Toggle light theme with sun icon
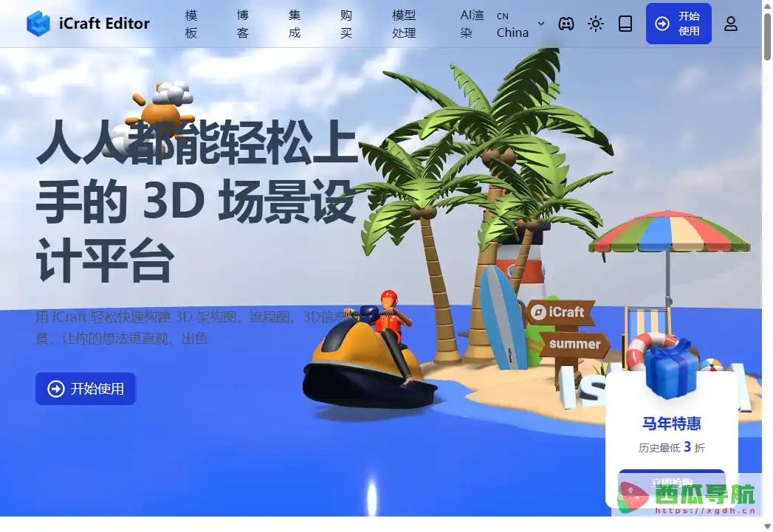This screenshot has width=773, height=532. pos(596,23)
